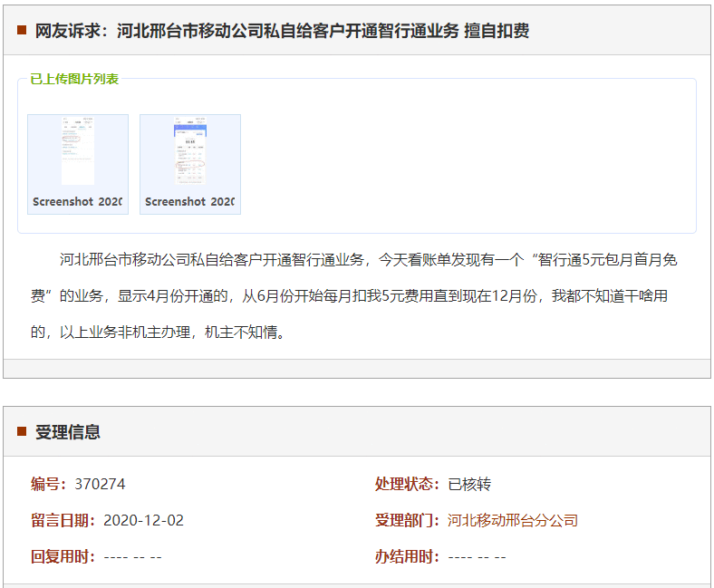
Task: Click the complaint title about 智行通业务
Action: click(x=282, y=31)
